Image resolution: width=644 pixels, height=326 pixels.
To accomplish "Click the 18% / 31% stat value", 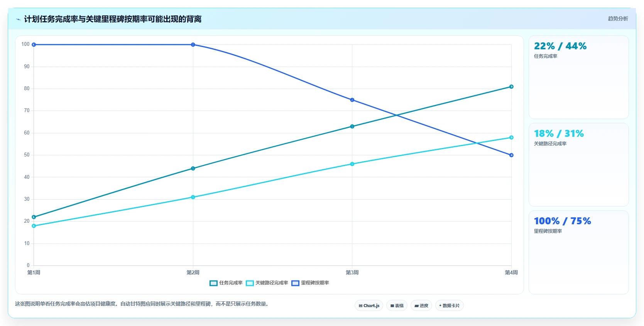I will pyautogui.click(x=559, y=134).
